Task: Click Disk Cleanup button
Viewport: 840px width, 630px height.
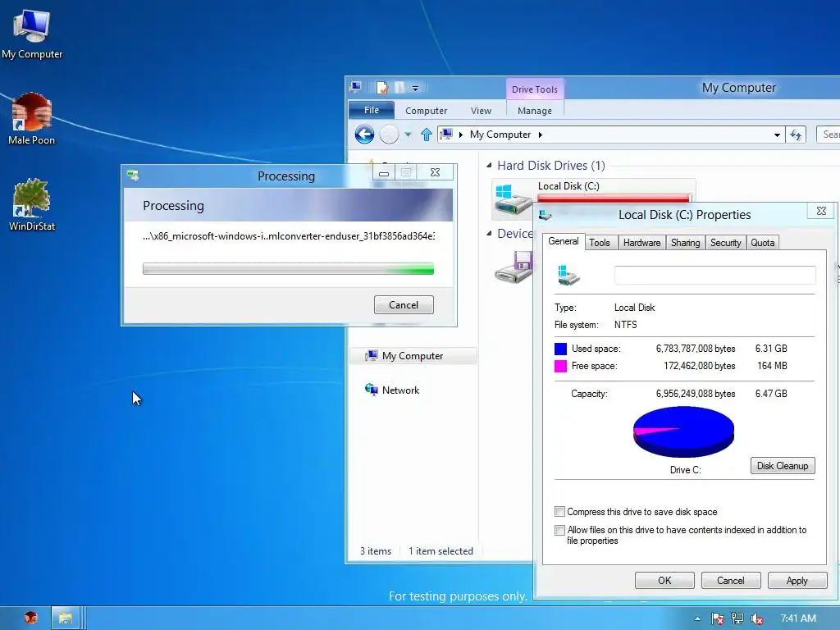Action: pos(783,466)
